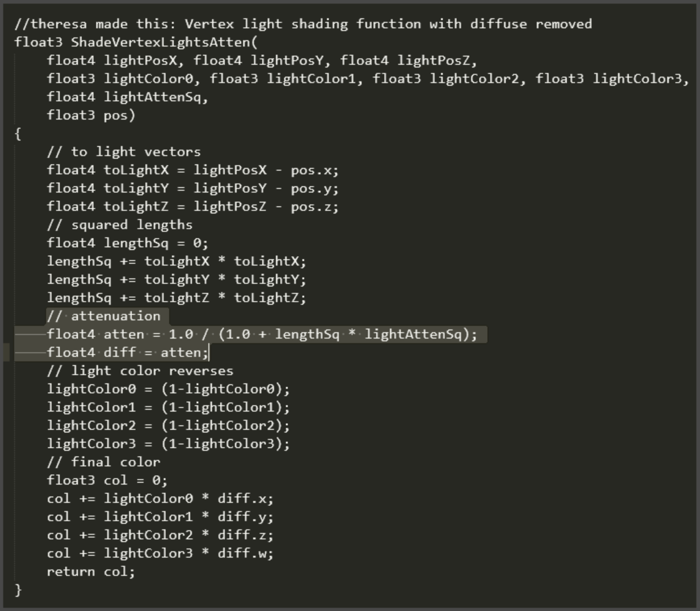Click the '// squared lengths' comment
The width and height of the screenshot is (700, 611).
coord(119,225)
